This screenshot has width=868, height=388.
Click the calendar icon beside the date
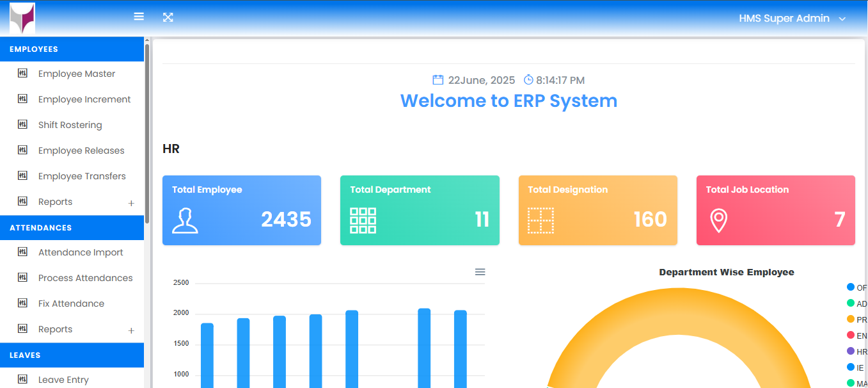click(x=438, y=80)
